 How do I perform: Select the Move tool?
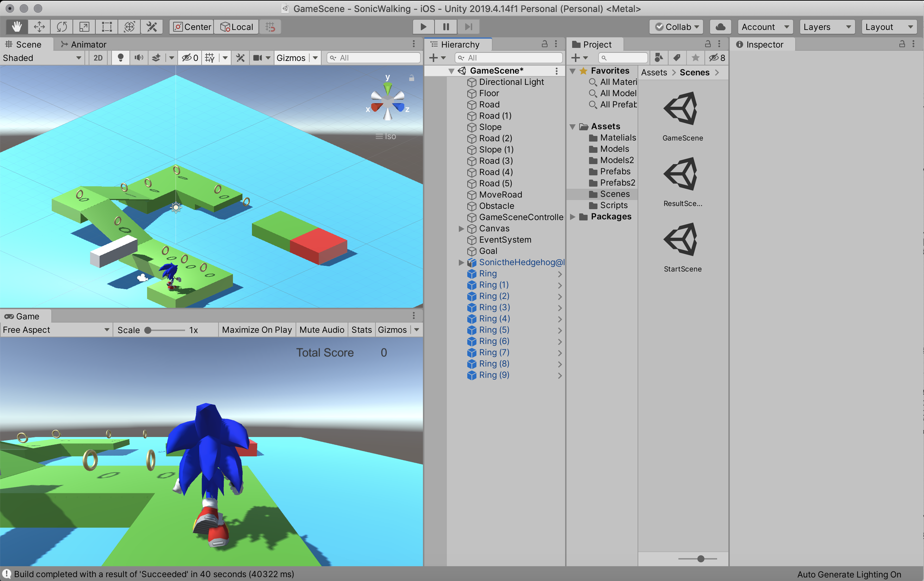point(39,27)
